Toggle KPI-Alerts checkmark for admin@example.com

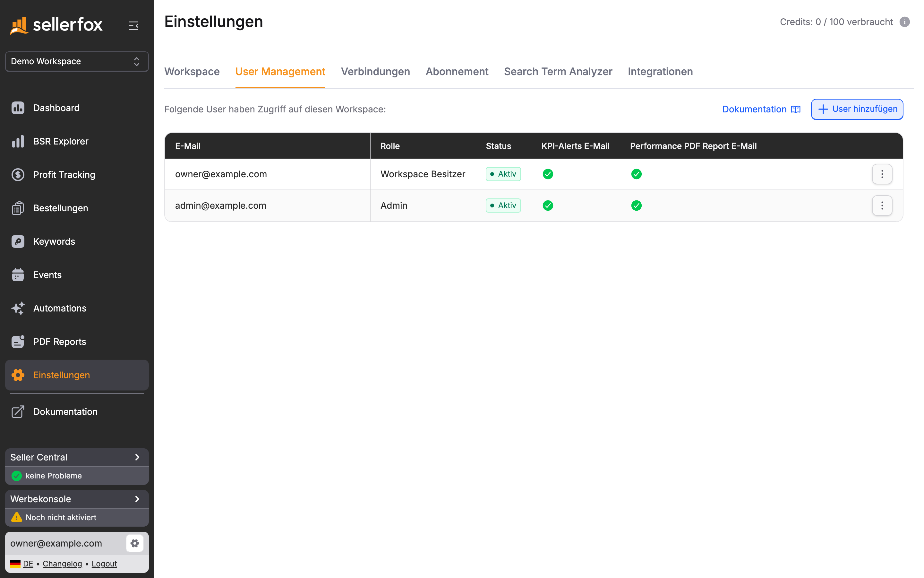[548, 206]
